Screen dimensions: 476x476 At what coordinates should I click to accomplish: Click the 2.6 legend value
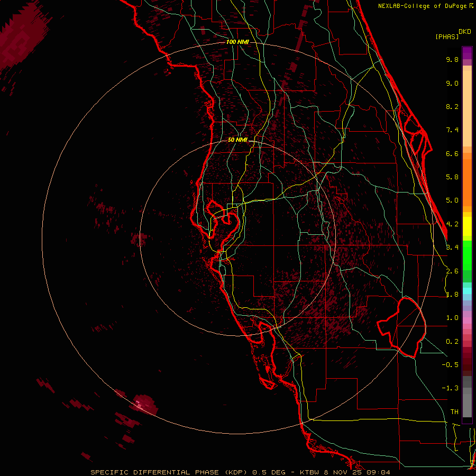452,271
